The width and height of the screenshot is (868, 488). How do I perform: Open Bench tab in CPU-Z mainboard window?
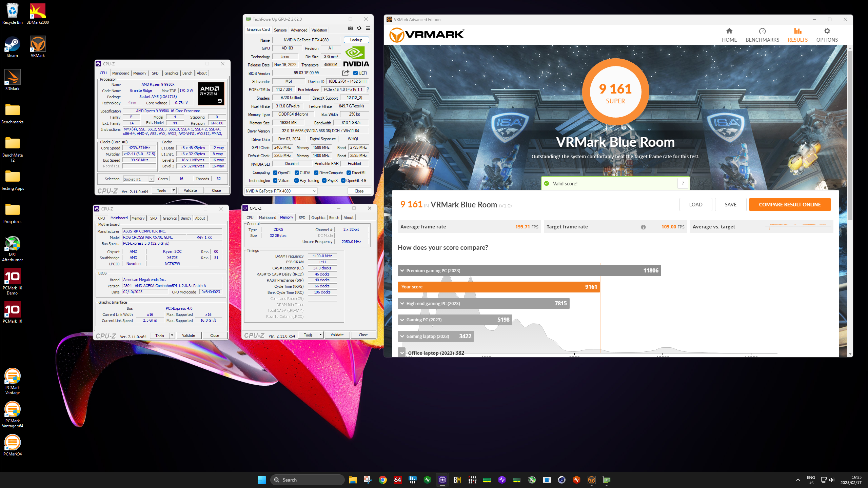pyautogui.click(x=185, y=218)
